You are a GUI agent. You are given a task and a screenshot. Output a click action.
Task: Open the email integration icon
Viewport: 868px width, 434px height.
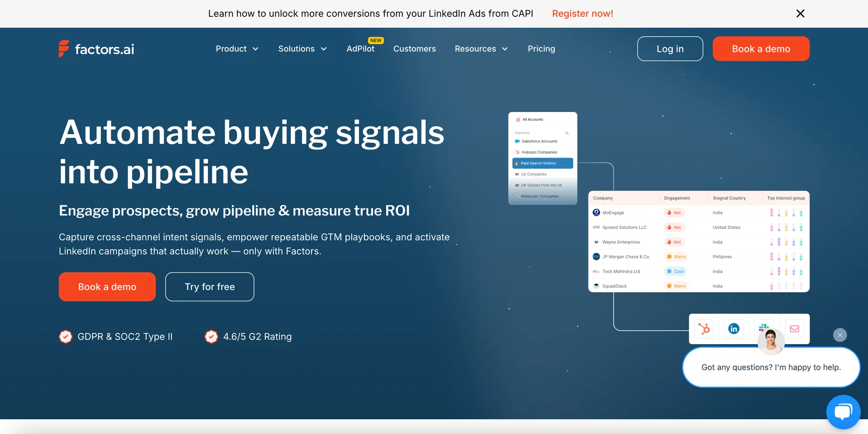tap(794, 329)
